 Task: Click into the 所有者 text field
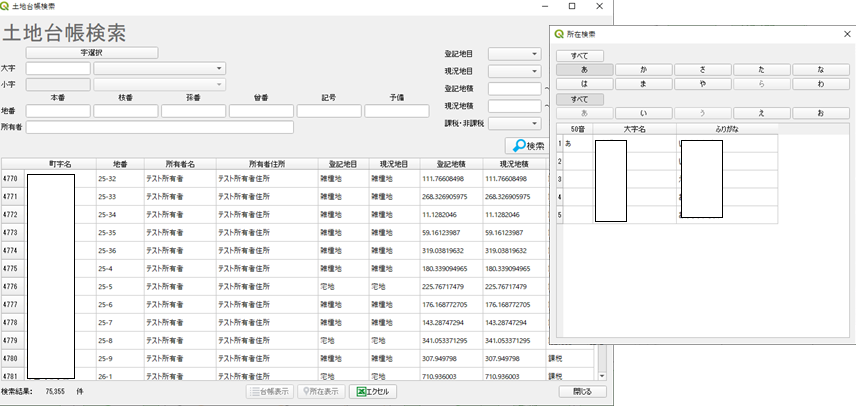point(160,127)
